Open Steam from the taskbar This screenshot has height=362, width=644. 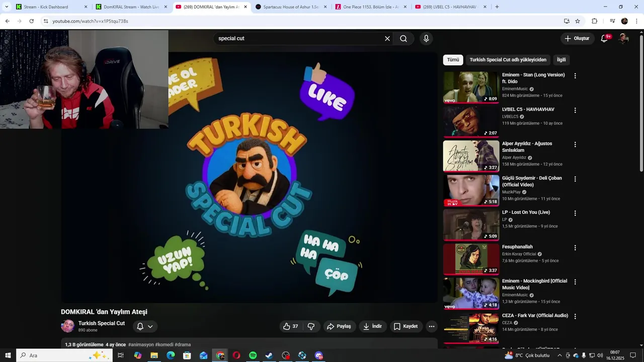coord(269,355)
